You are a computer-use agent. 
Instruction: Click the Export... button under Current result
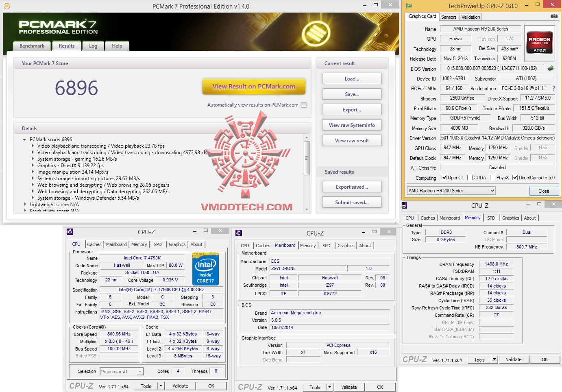352,110
